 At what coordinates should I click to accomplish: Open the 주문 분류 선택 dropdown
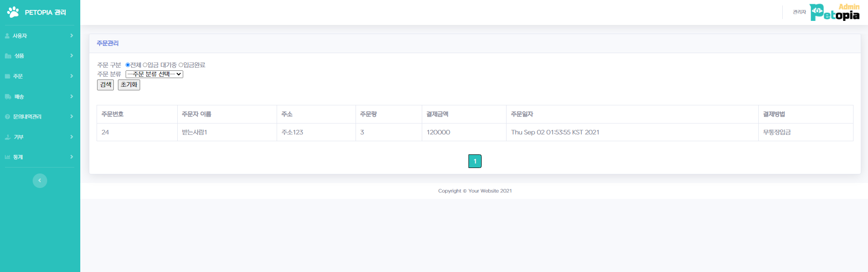click(154, 74)
